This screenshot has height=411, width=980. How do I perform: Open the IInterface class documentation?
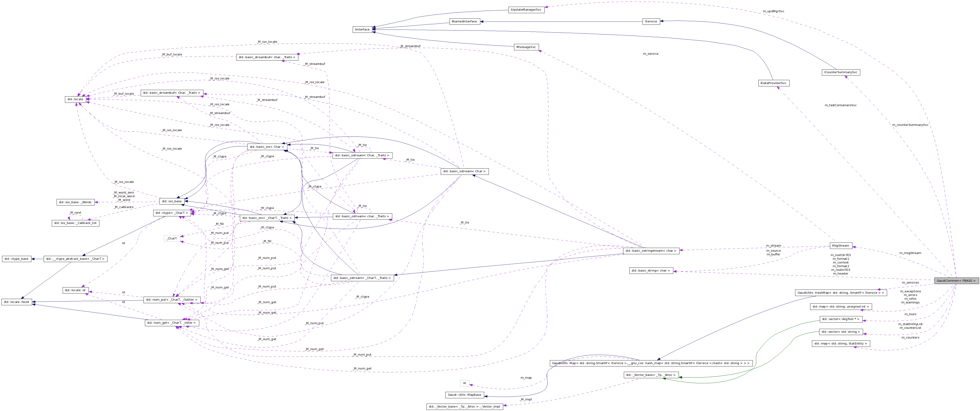(362, 29)
